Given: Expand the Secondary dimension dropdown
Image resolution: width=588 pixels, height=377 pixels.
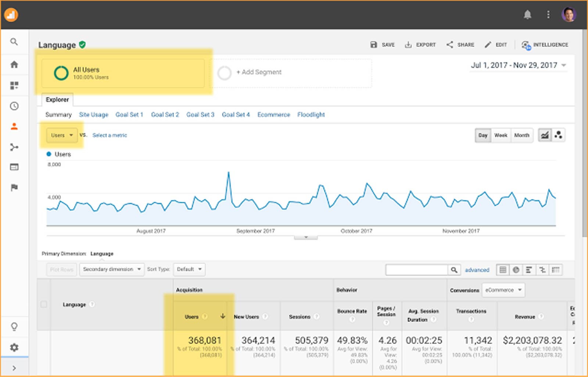Looking at the screenshot, I should click(112, 269).
